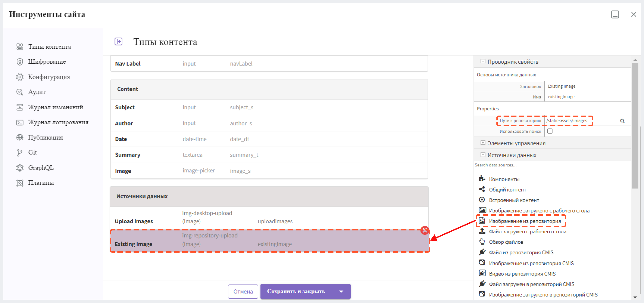Click the Отмена button

[243, 292]
